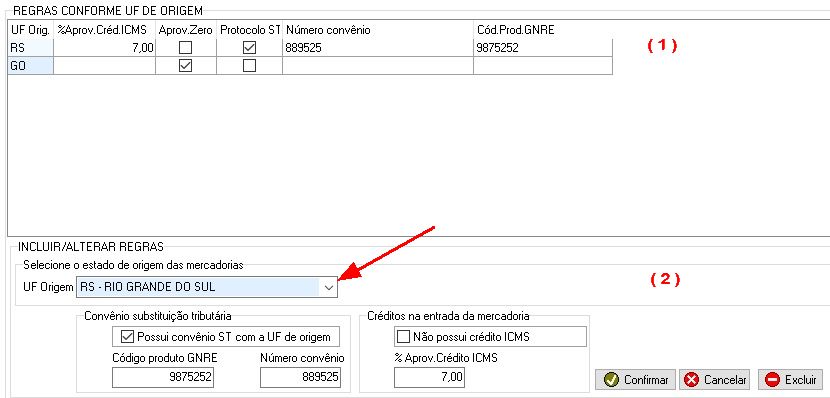This screenshot has width=830, height=398.
Task: Click the 889525 cell in the grid
Action: (378, 48)
